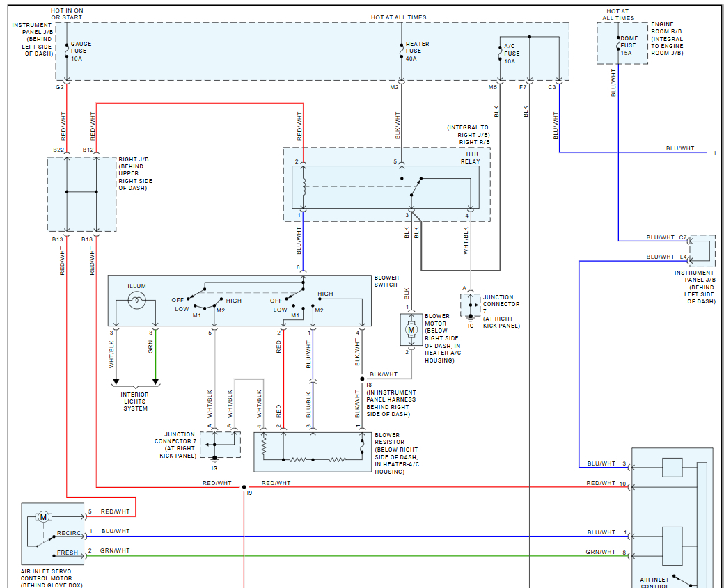724x588 pixels.
Task: Click the HTR relay coil symbol
Action: pyautogui.click(x=304, y=188)
